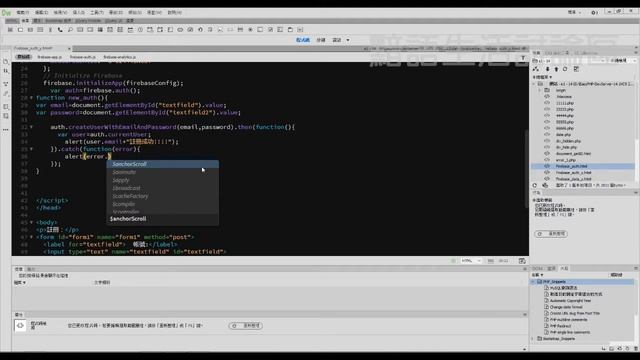Click the Expand Files panel icon
This screenshot has width=640, height=360.
pyautogui.click(x=576, y=69)
